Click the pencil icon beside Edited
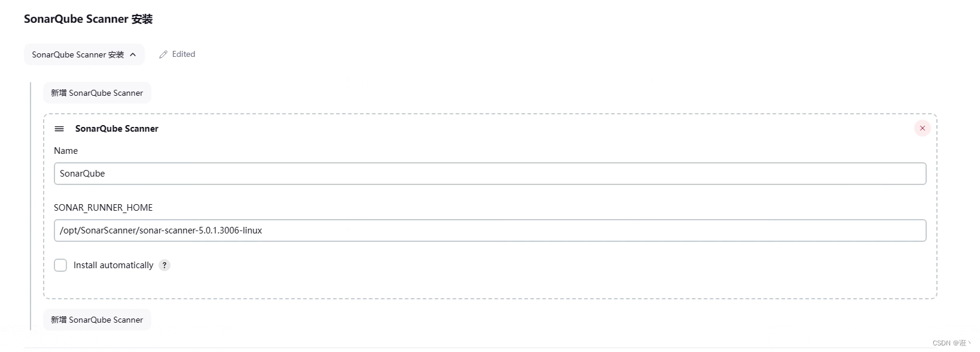Screen dimensions: 980x352 pyautogui.click(x=162, y=54)
